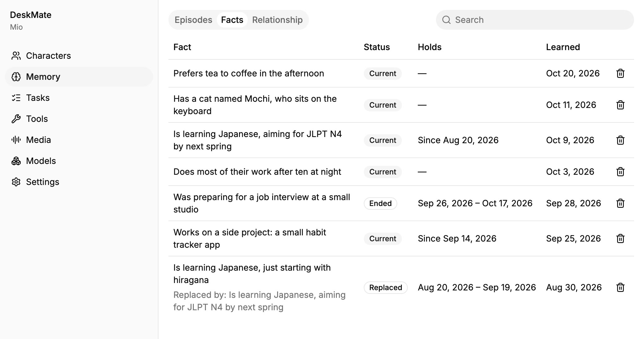
Task: Click 'Sep 26, 2026 – Oct 17, 2026' range
Action: click(475, 203)
